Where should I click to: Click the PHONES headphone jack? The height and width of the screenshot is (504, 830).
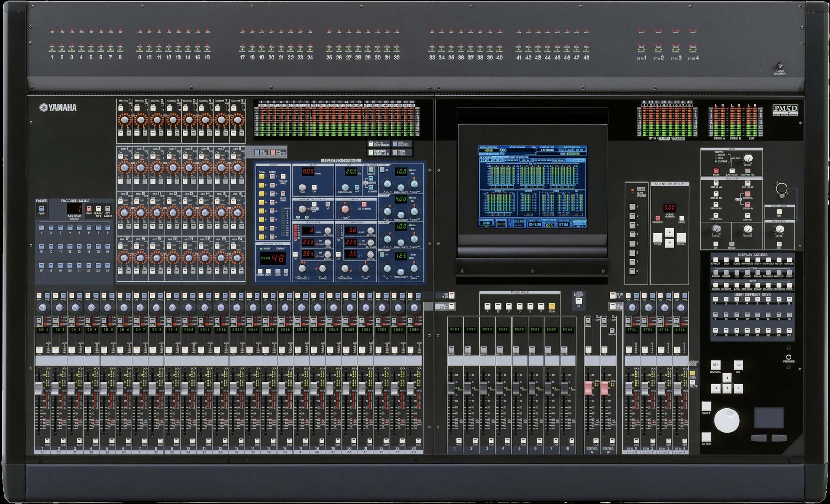pyautogui.click(x=789, y=357)
